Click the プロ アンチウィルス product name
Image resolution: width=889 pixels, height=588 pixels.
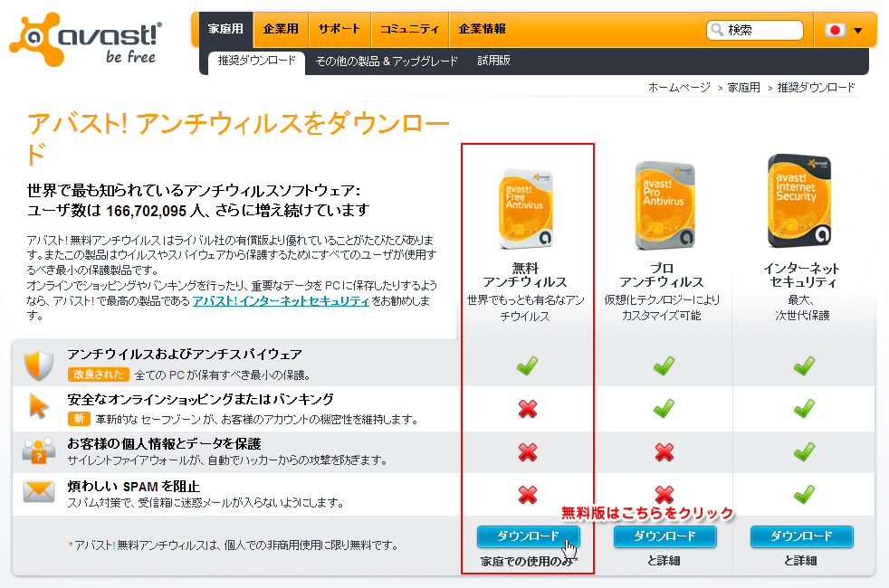tap(662, 275)
